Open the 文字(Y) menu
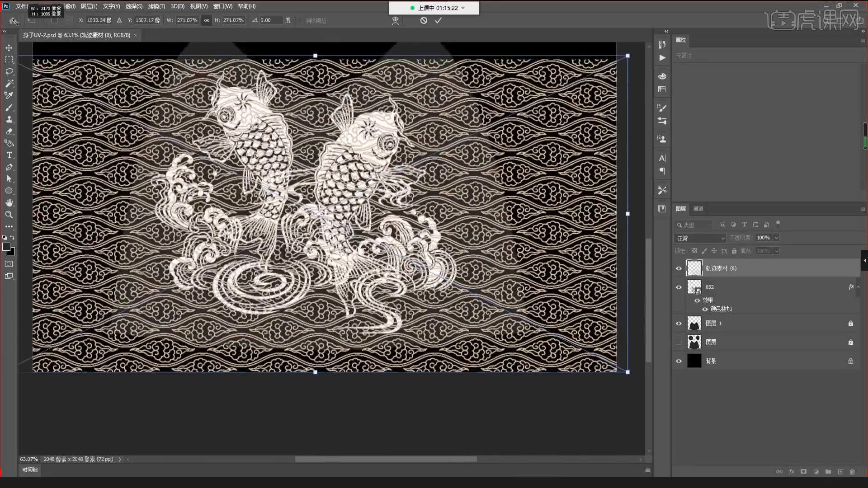Screen dimensions: 868x488 [x=111, y=6]
